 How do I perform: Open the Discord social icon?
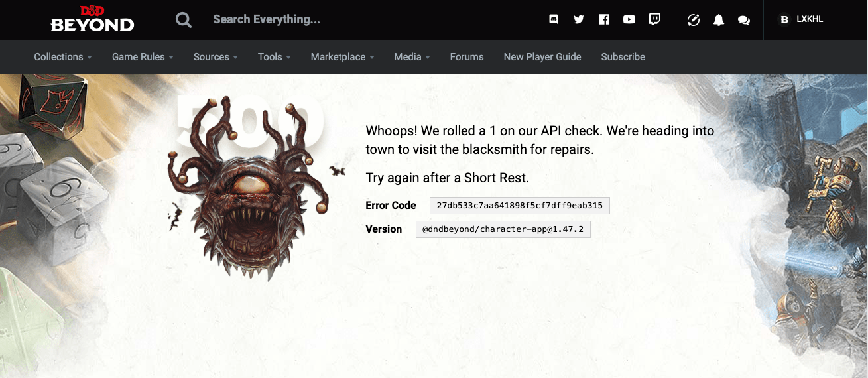[x=554, y=20]
